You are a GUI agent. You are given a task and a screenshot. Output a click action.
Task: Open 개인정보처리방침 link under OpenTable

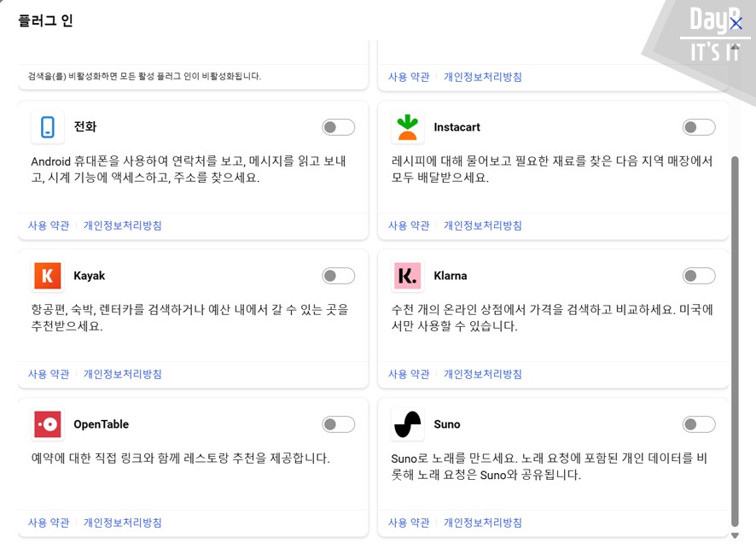click(x=122, y=523)
